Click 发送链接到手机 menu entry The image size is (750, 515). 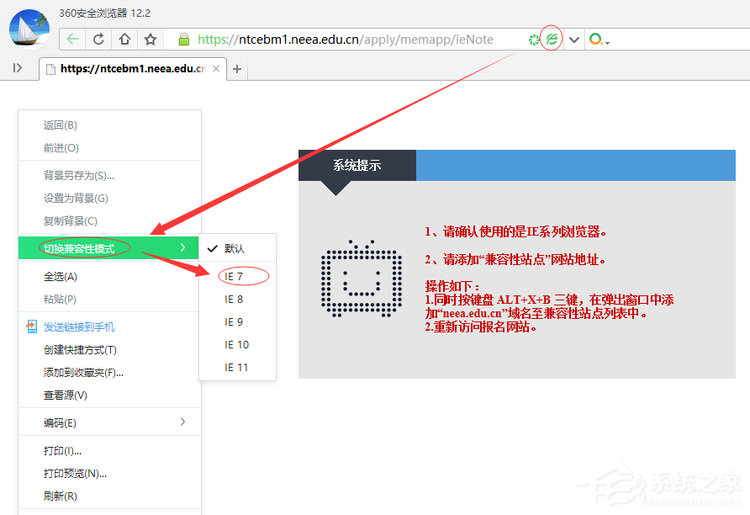[78, 327]
